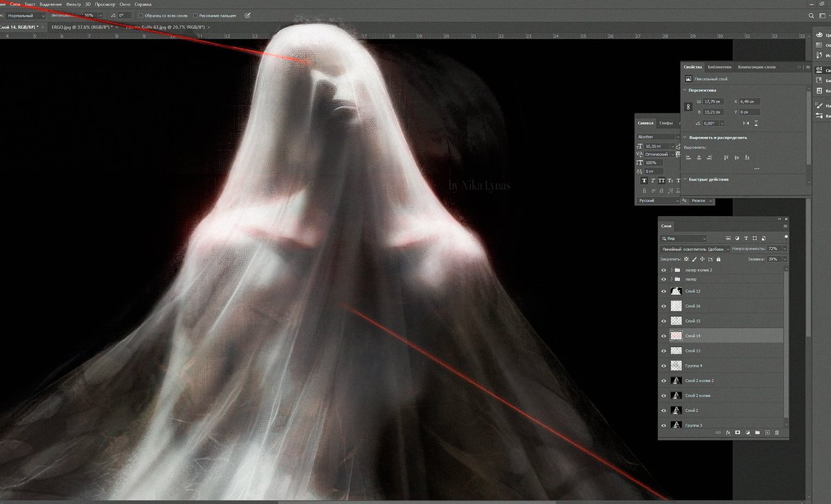The height and width of the screenshot is (504, 831).
Task: Switch to the Библиотеки panel tab
Action: coord(720,67)
